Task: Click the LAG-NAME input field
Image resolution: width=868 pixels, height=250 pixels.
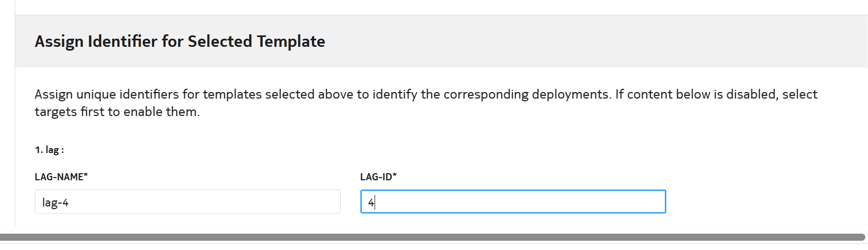Action: (188, 202)
